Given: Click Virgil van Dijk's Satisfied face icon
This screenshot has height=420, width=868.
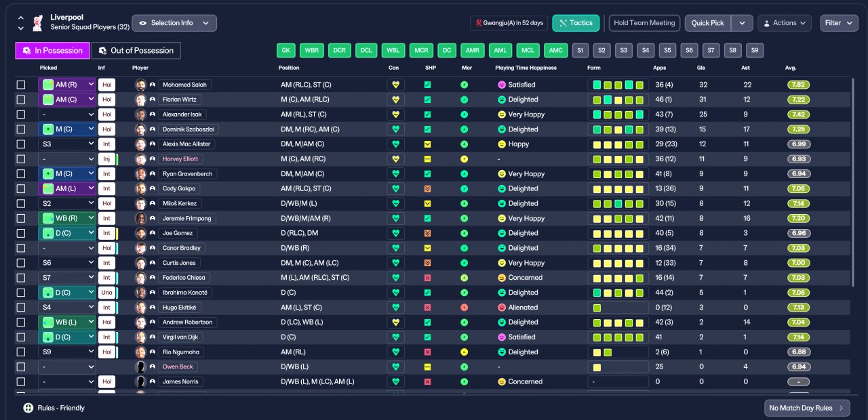Looking at the screenshot, I should pyautogui.click(x=501, y=337).
